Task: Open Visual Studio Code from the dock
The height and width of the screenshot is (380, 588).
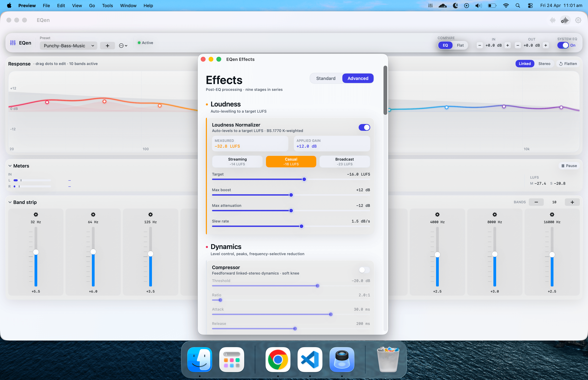Action: [x=310, y=359]
